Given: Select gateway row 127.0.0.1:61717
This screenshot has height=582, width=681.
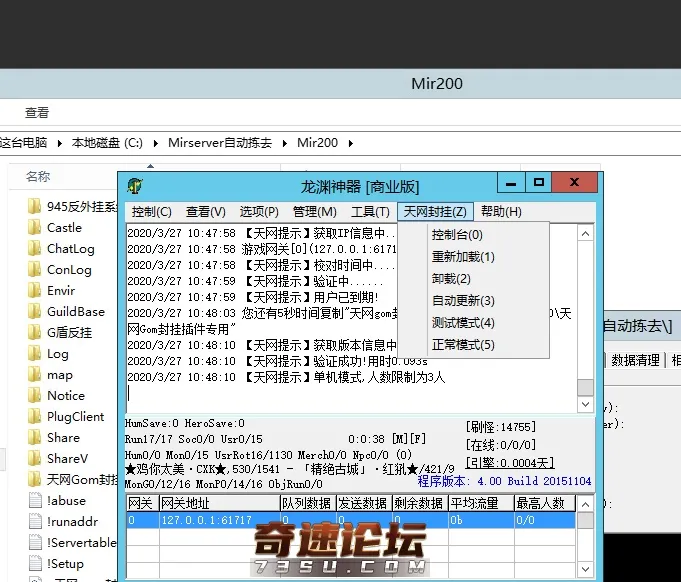Looking at the screenshot, I should [x=351, y=520].
